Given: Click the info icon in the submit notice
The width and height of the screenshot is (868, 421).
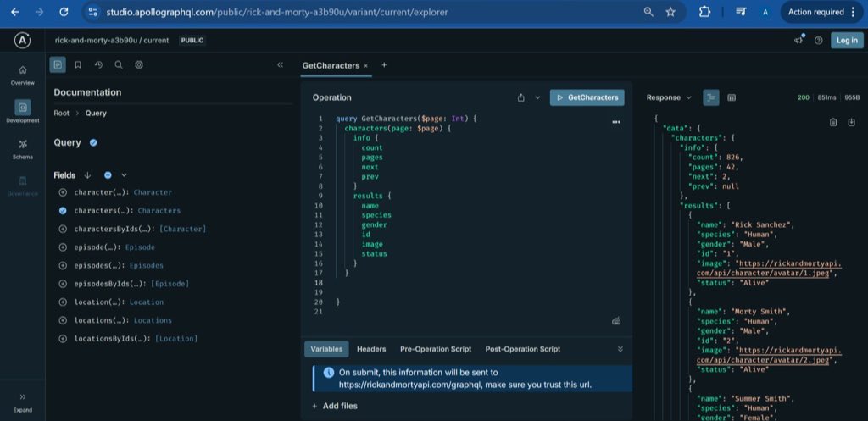Looking at the screenshot, I should (328, 373).
